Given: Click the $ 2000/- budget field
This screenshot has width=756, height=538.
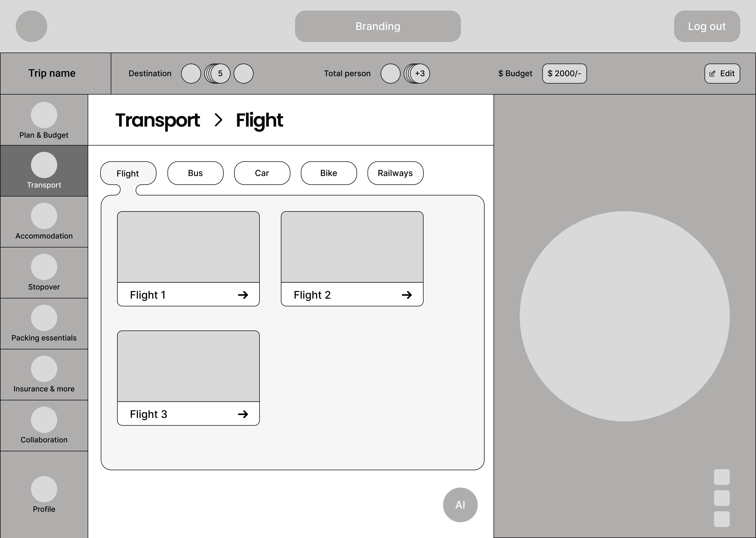Looking at the screenshot, I should [564, 74].
